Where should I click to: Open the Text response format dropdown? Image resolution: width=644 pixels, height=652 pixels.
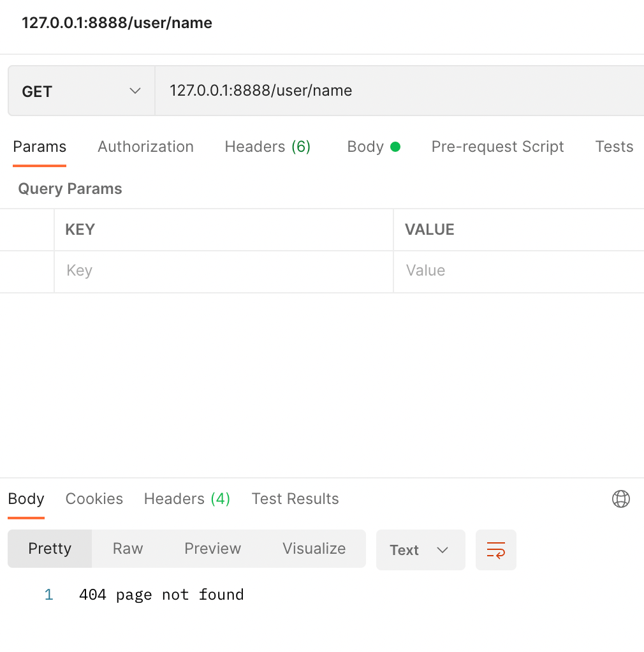(420, 549)
